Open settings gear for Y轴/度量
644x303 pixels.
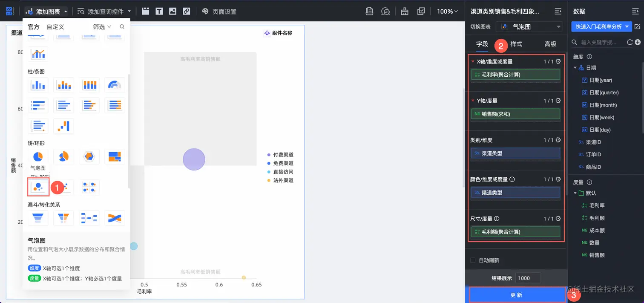(558, 101)
